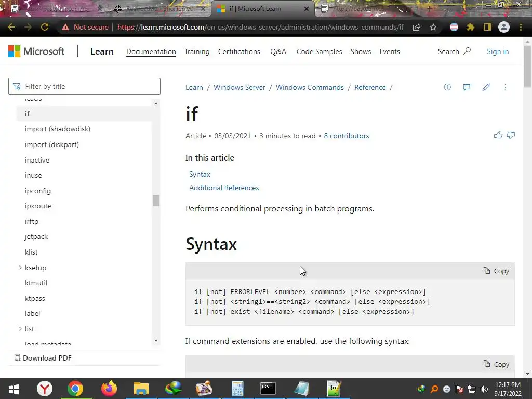Open Firefox from the taskbar

click(x=109, y=389)
